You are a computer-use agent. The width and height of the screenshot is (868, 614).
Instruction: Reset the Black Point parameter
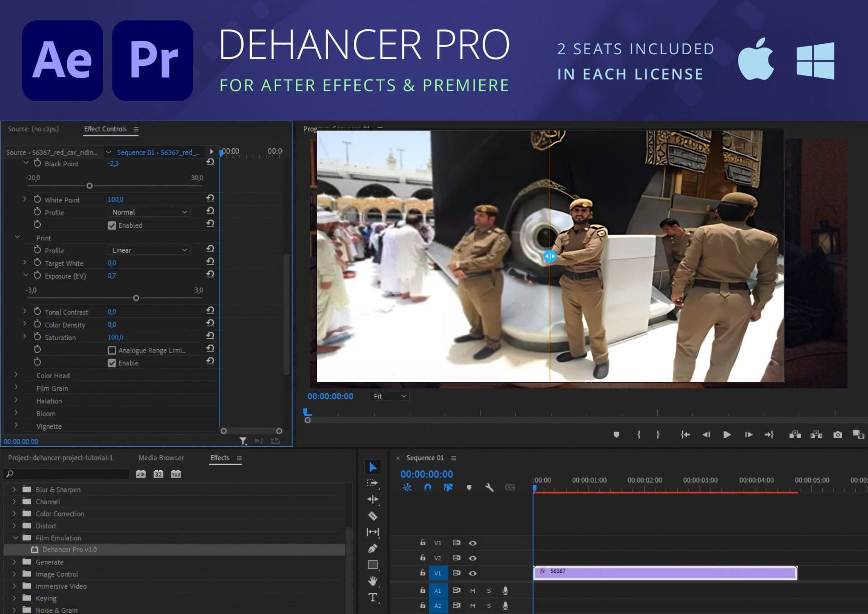point(210,162)
